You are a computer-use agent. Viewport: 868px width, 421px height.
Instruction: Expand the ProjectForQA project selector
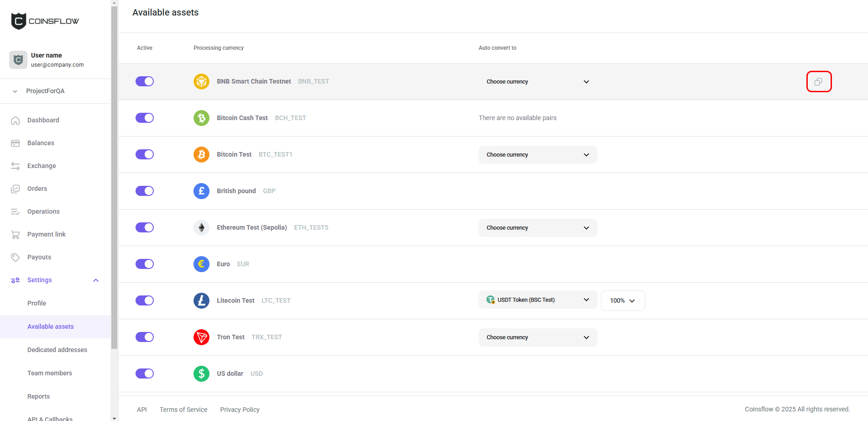coord(45,91)
